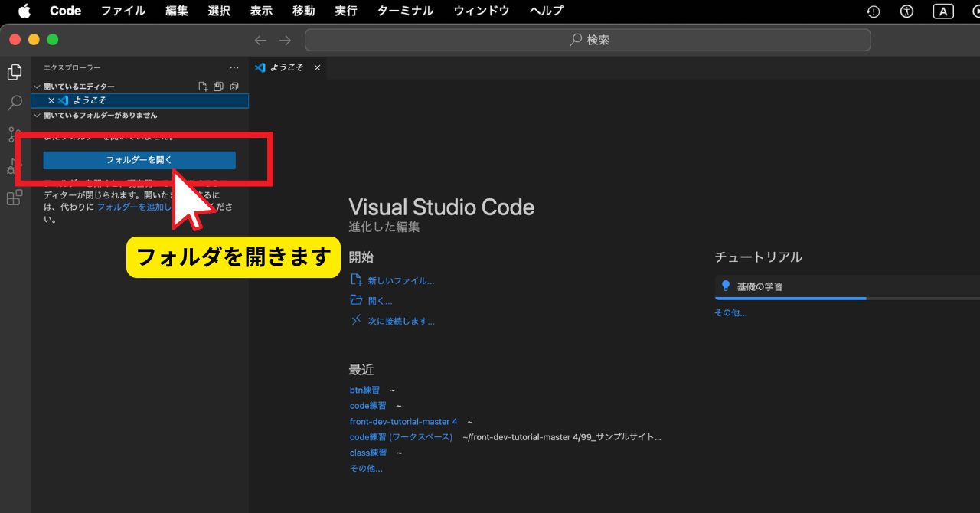Screen dimensions: 980x513
Task: Open the Run and Debug view icon
Action: 13,166
